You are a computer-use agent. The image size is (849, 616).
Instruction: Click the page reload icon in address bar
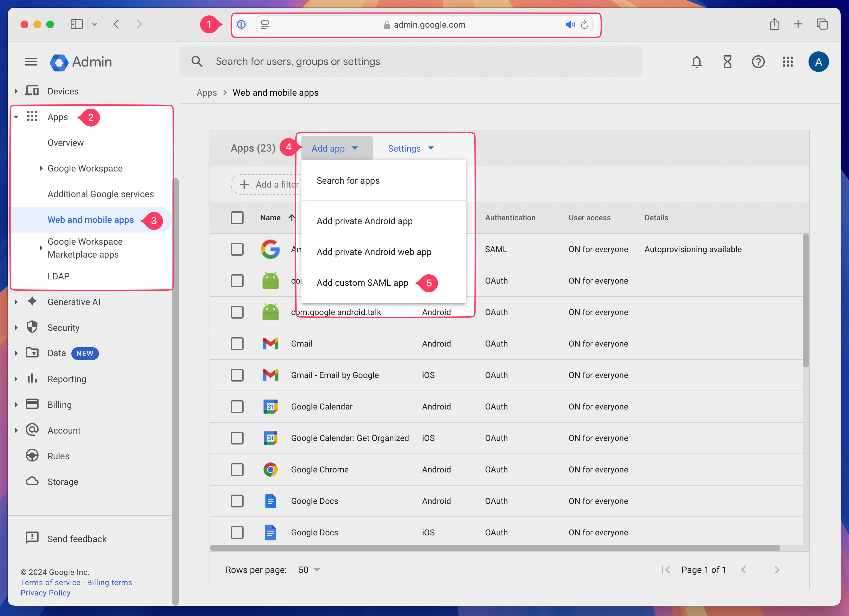coord(584,25)
